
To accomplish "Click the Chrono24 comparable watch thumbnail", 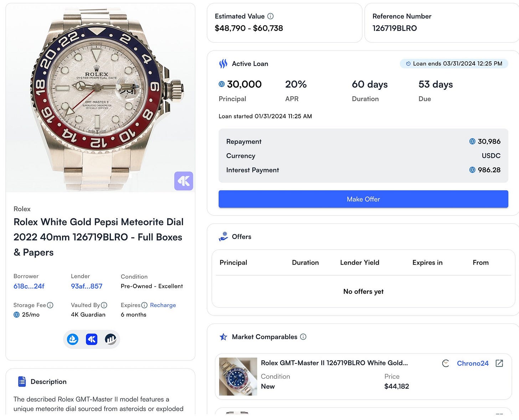I will [238, 377].
